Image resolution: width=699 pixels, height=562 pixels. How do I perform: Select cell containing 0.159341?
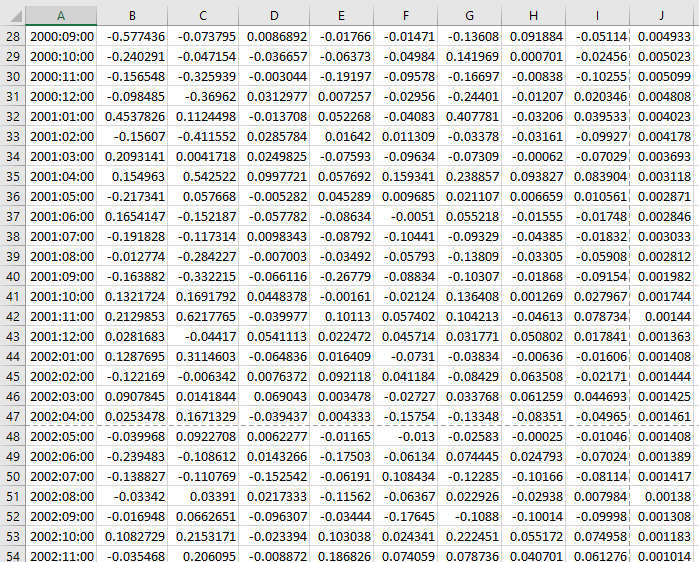(405, 176)
